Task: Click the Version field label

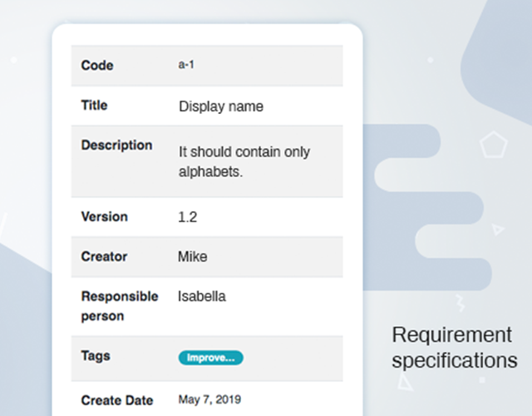Action: point(105,216)
